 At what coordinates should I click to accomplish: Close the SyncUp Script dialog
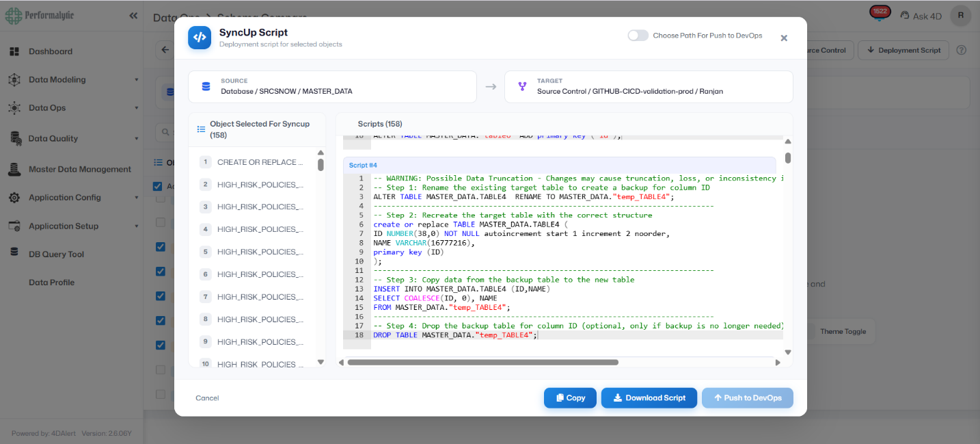(784, 38)
